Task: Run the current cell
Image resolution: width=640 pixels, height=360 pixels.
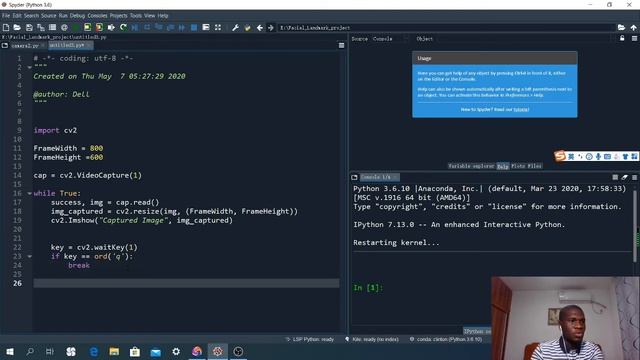Action: click(87, 27)
